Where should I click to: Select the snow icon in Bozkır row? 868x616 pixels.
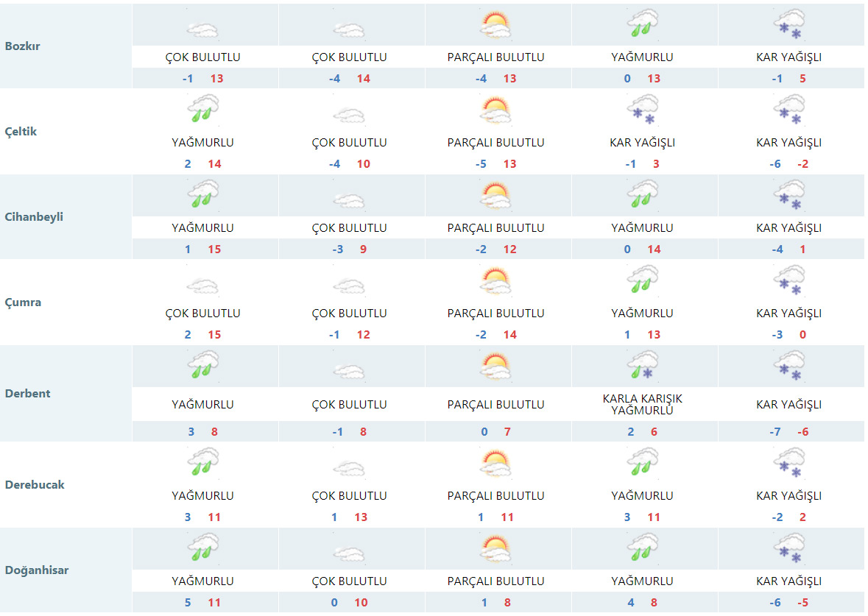tap(790, 26)
